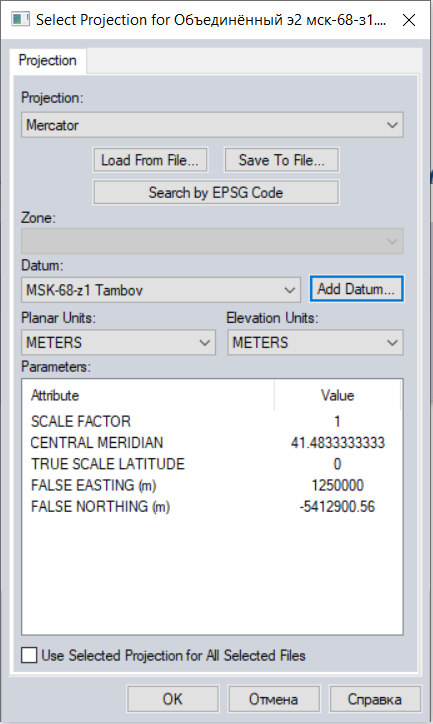Open the Elevation Units dropdown
Viewport: 433px width, 724px height.
pyautogui.click(x=315, y=343)
